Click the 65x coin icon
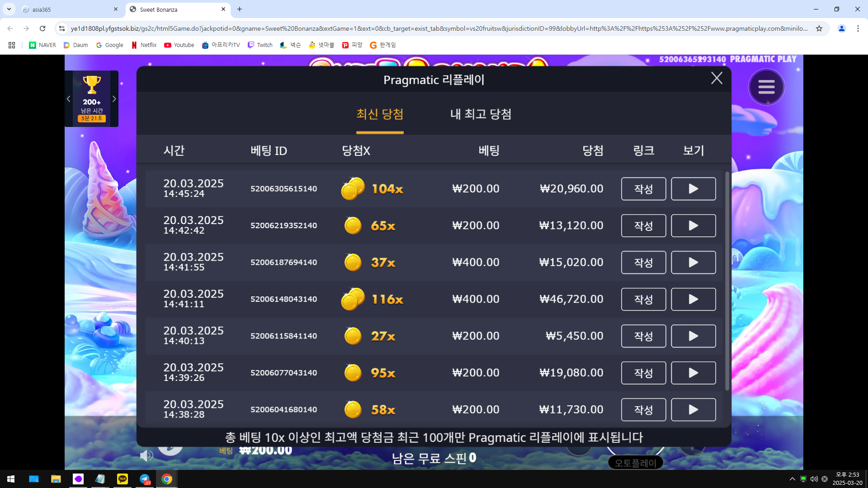868x488 pixels. (353, 225)
